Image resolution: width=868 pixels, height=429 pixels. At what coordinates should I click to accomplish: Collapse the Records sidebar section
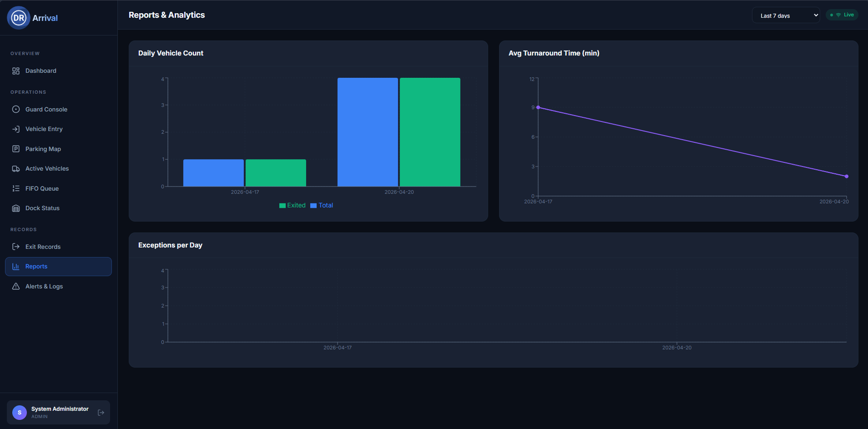click(x=23, y=229)
